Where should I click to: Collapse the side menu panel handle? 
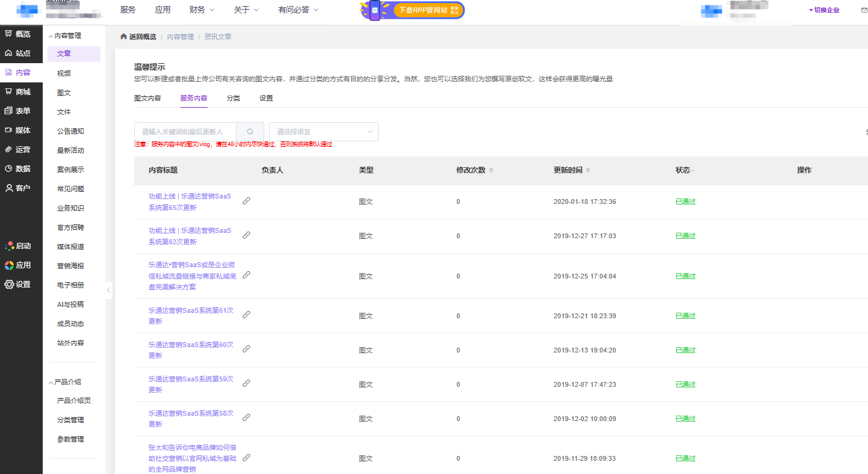pyautogui.click(x=108, y=290)
